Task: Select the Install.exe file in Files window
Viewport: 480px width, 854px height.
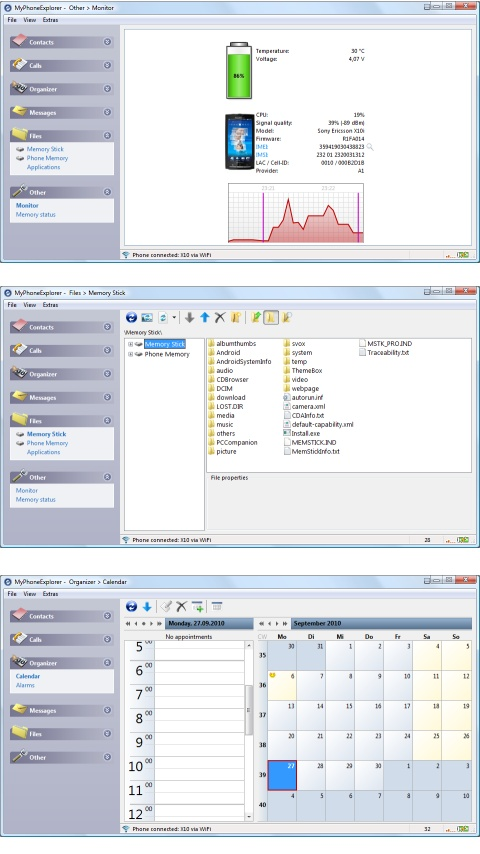Action: pyautogui.click(x=301, y=434)
